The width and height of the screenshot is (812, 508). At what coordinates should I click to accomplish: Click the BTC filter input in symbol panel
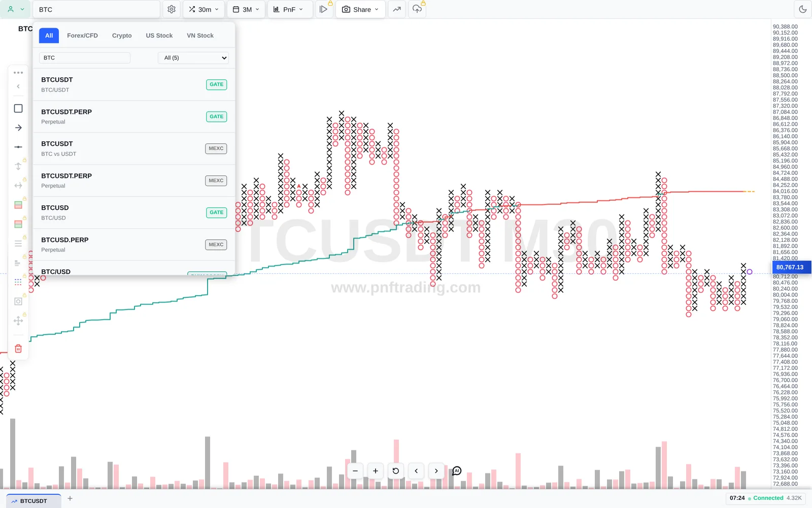click(x=85, y=58)
